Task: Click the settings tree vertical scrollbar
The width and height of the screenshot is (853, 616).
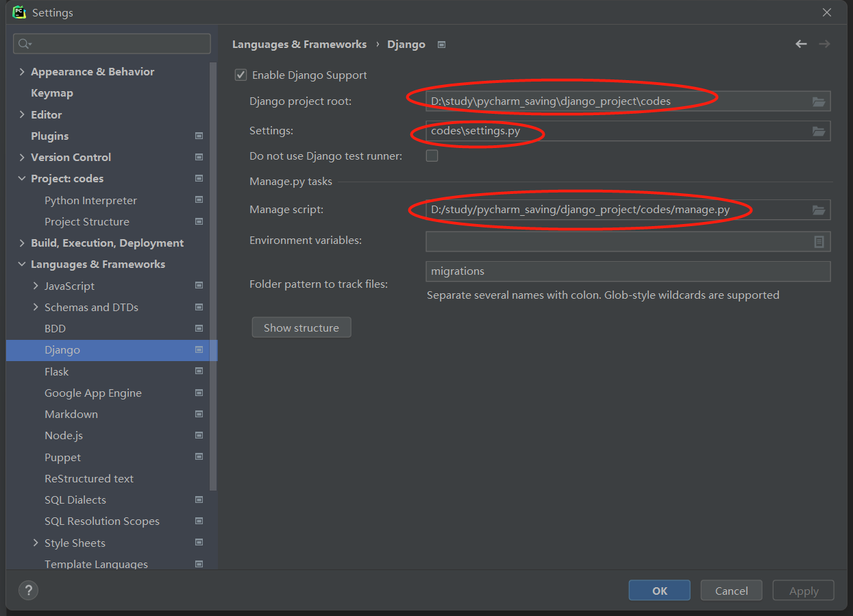Action: 213,276
